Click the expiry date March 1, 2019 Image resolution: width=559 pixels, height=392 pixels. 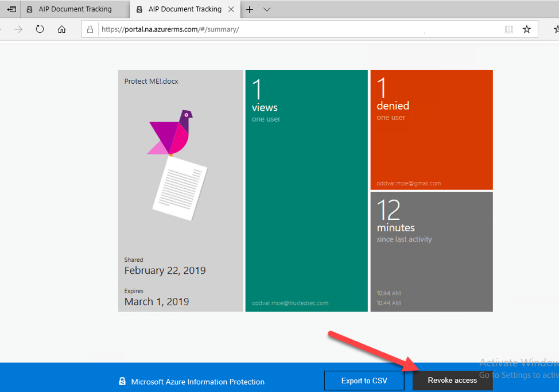157,301
